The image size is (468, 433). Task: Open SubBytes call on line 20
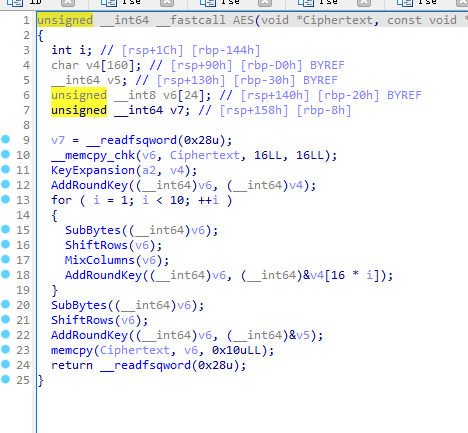pyautogui.click(x=79, y=305)
